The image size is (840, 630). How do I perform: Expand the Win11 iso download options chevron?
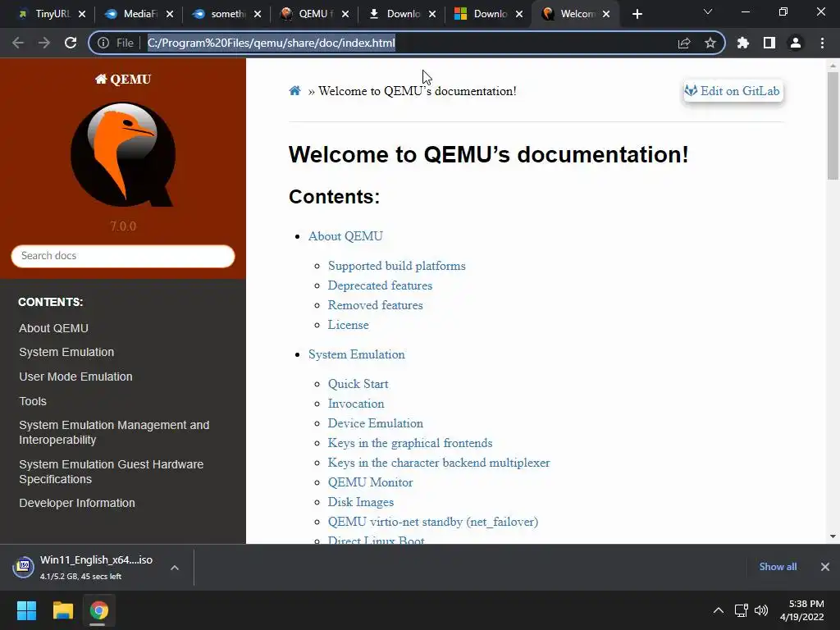tap(175, 568)
